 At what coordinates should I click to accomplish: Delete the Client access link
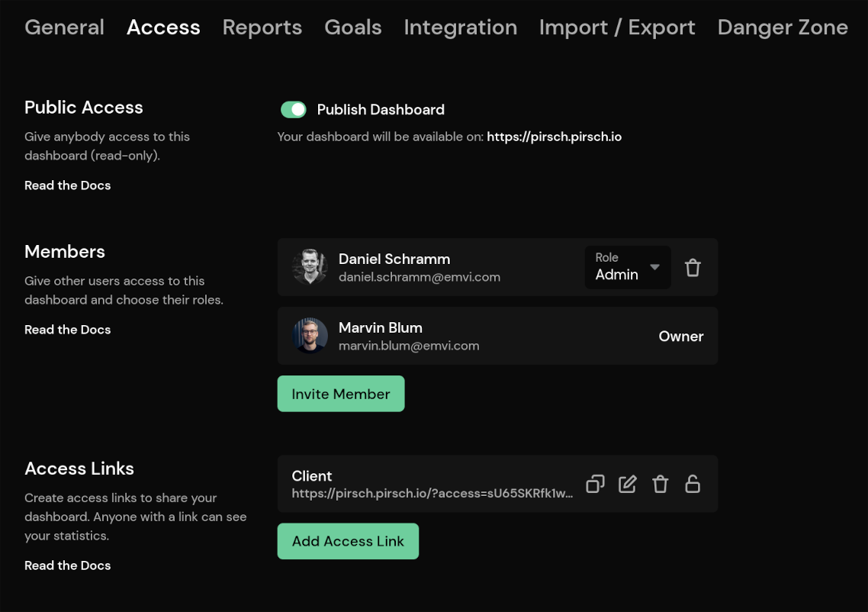click(x=660, y=483)
